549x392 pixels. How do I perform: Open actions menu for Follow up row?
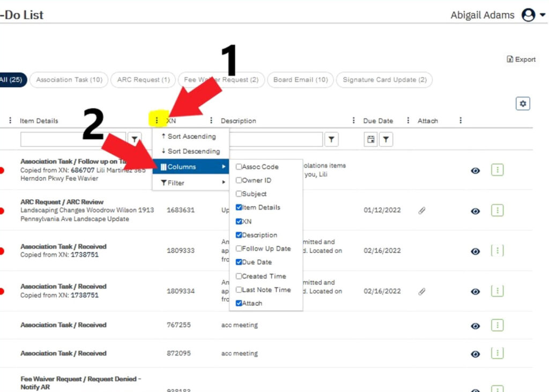(x=497, y=170)
